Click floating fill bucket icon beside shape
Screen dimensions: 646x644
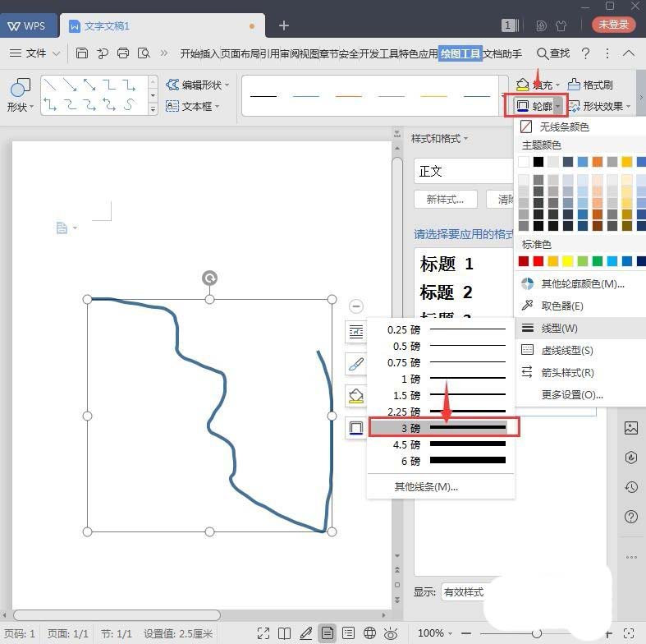(x=356, y=396)
